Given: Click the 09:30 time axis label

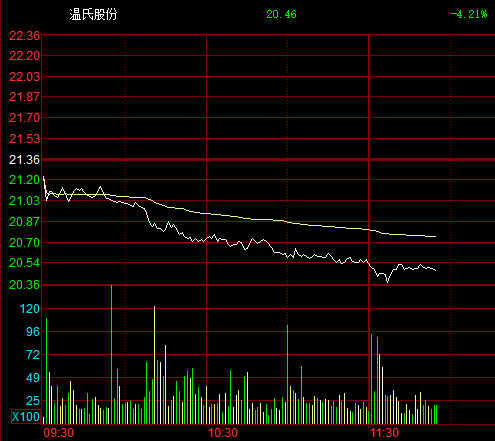Looking at the screenshot, I should 59,433.
